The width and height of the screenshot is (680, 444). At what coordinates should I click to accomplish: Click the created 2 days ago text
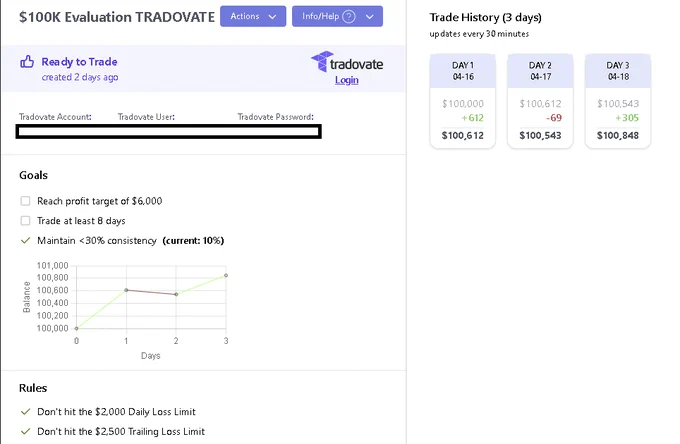click(80, 77)
